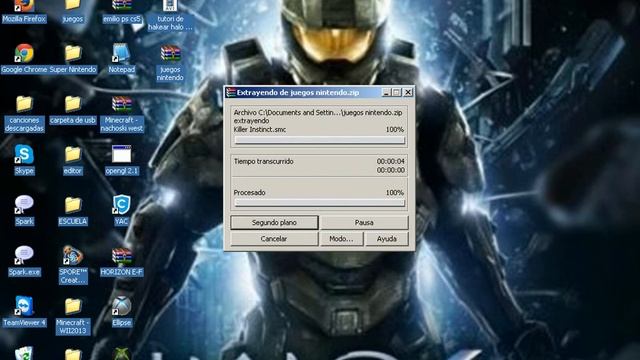
Task: Open the Modo... options button
Action: [341, 239]
